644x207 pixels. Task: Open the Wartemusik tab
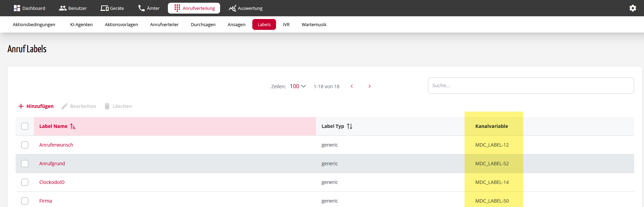[x=314, y=24]
